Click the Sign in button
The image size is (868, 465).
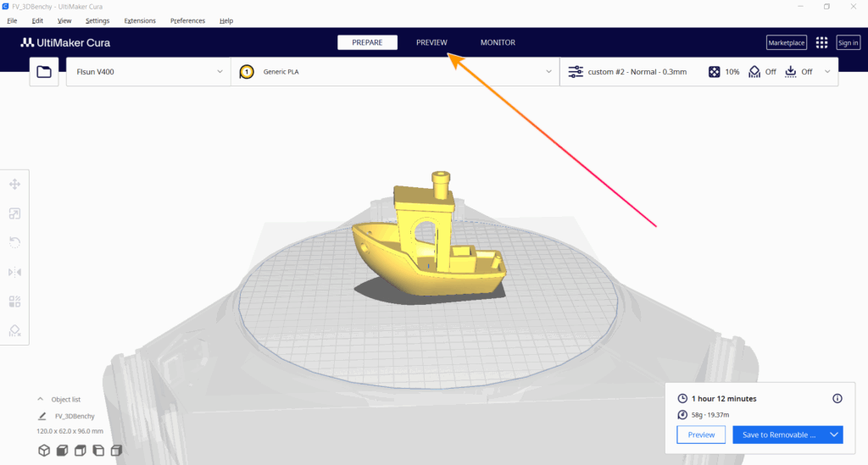point(848,42)
